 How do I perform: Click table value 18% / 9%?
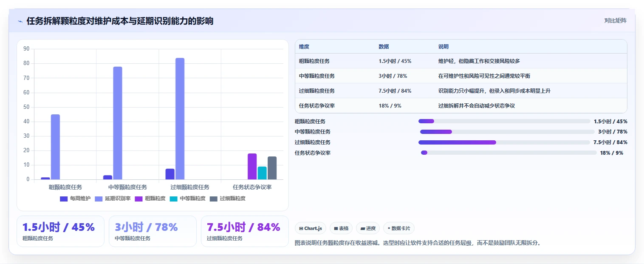pyautogui.click(x=390, y=106)
